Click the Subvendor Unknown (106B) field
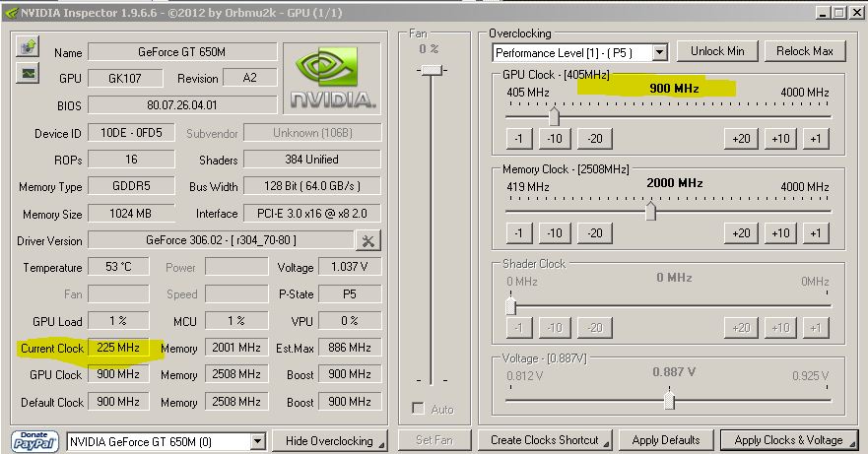 coord(312,133)
